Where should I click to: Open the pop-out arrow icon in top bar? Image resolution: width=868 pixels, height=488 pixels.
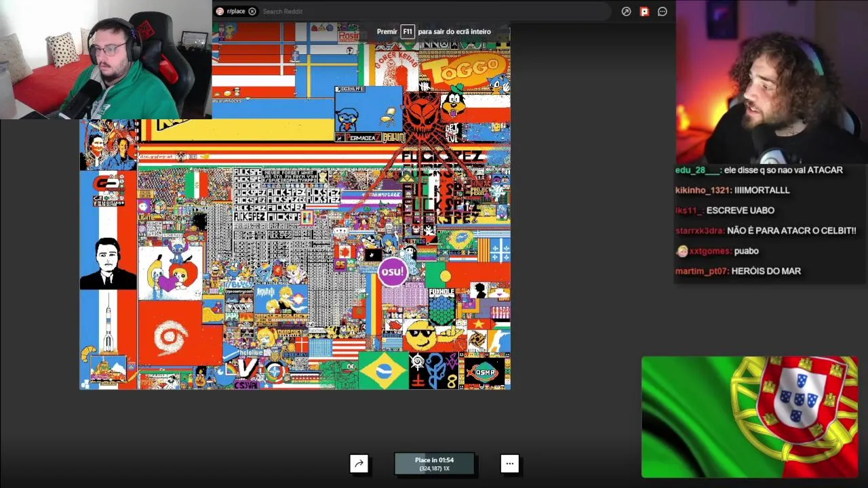click(x=626, y=12)
